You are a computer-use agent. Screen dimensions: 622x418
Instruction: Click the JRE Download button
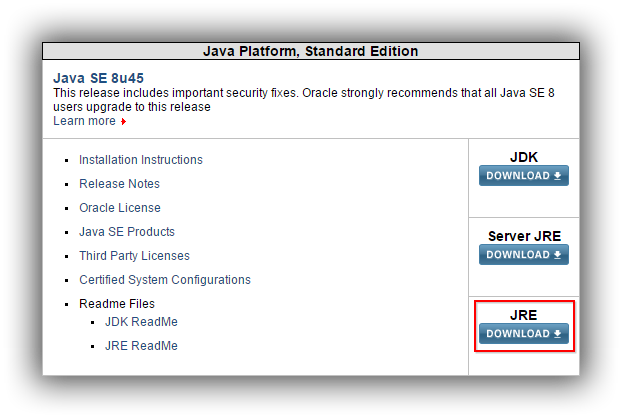[524, 334]
